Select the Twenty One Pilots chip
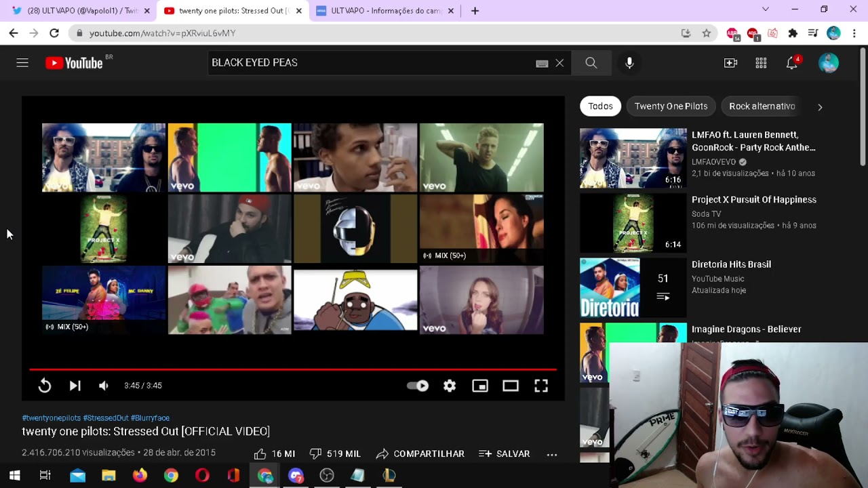Image resolution: width=868 pixels, height=488 pixels. 671,106
